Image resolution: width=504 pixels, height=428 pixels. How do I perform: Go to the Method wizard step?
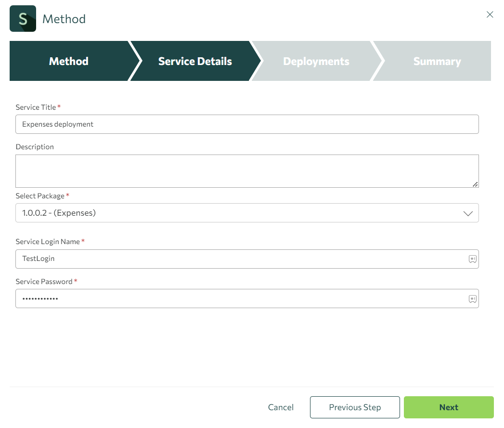coord(69,61)
